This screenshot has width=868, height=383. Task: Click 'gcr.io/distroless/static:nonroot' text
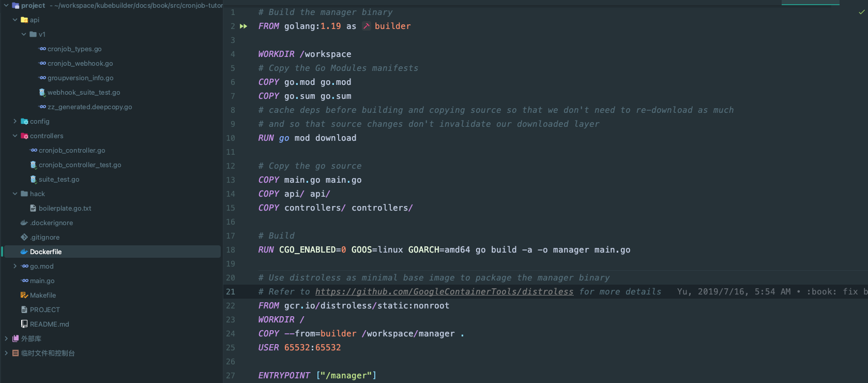(x=367, y=305)
